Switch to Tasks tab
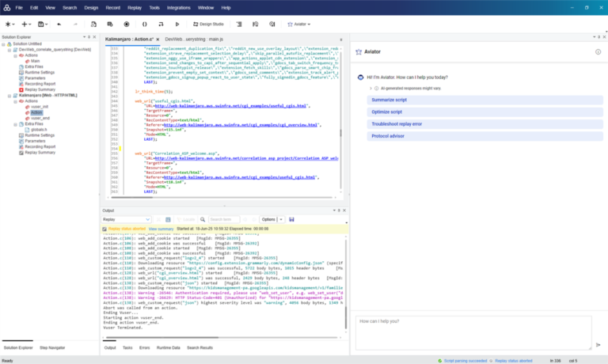 pos(127,347)
